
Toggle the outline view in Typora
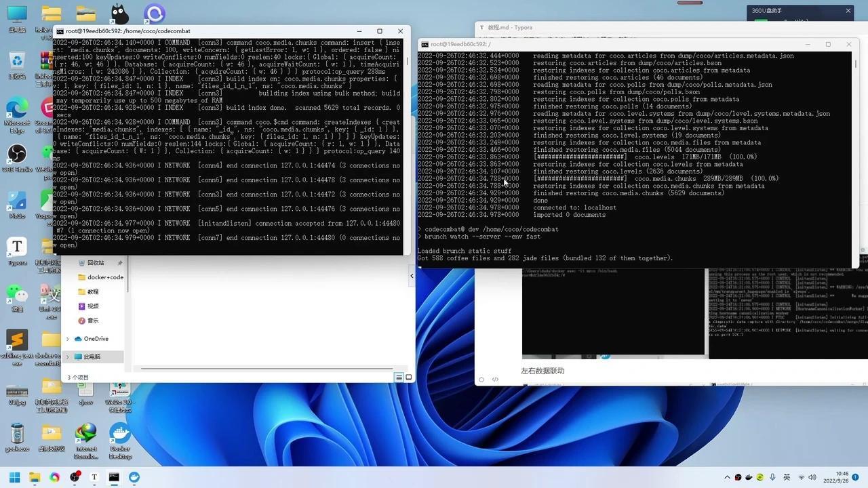click(481, 379)
